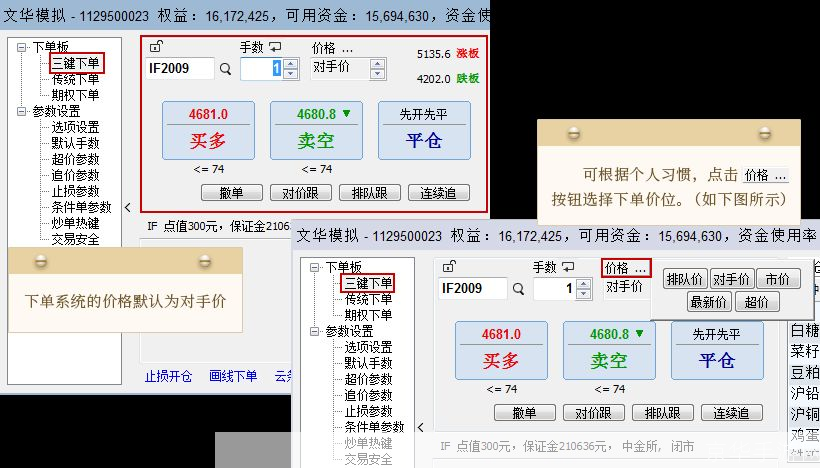Click the 手数 switch icon in back window
Image resolution: width=820 pixels, height=468 pixels.
coord(275,48)
